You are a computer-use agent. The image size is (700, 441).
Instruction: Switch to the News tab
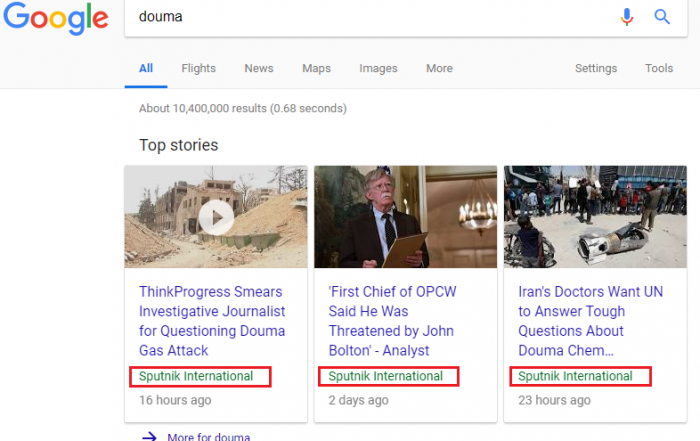point(259,68)
